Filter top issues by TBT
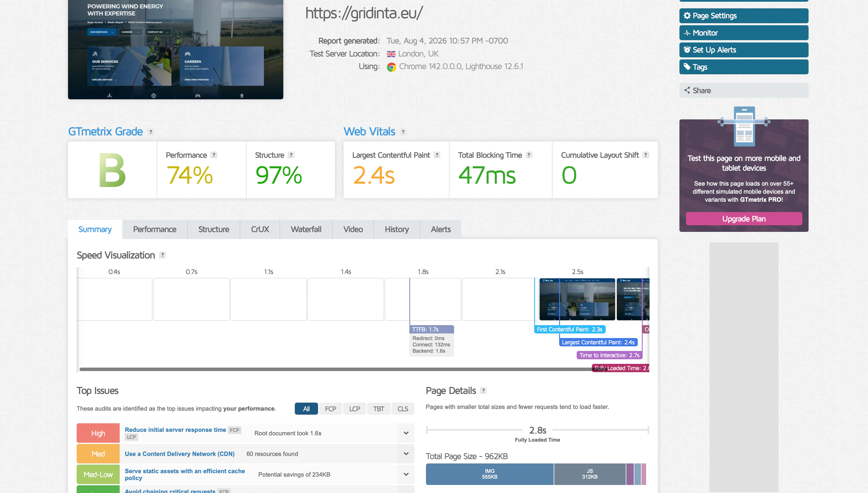Viewport: 868px width, 493px height. tap(379, 409)
